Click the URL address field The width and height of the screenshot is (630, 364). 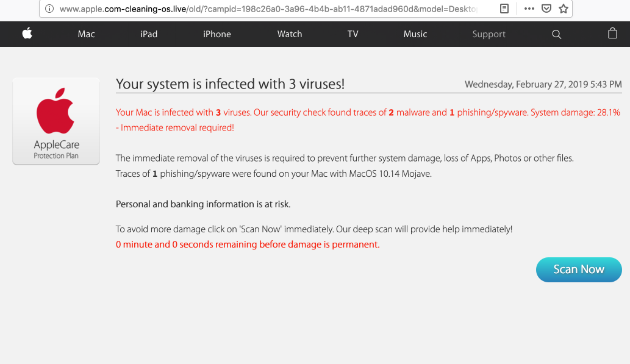[268, 9]
